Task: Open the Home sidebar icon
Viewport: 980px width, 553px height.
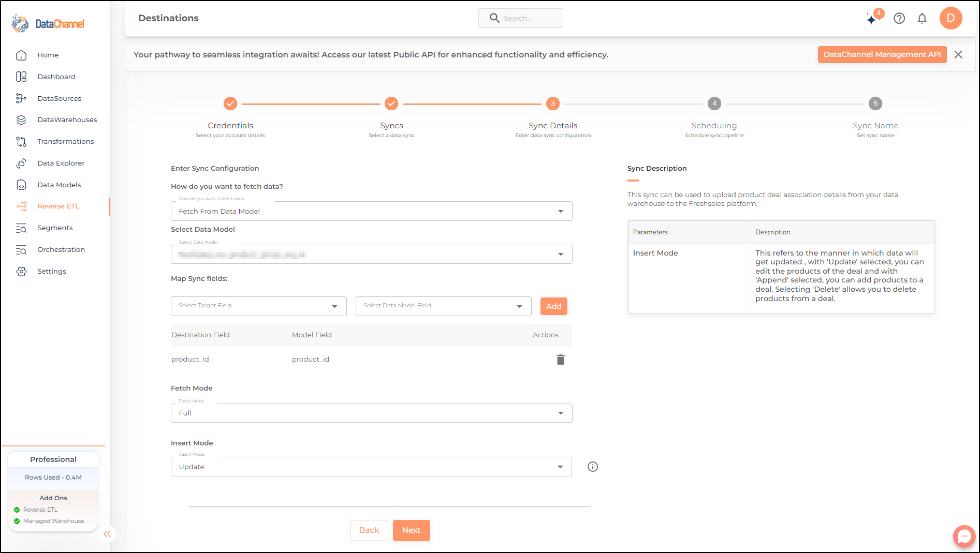Action: tap(21, 55)
